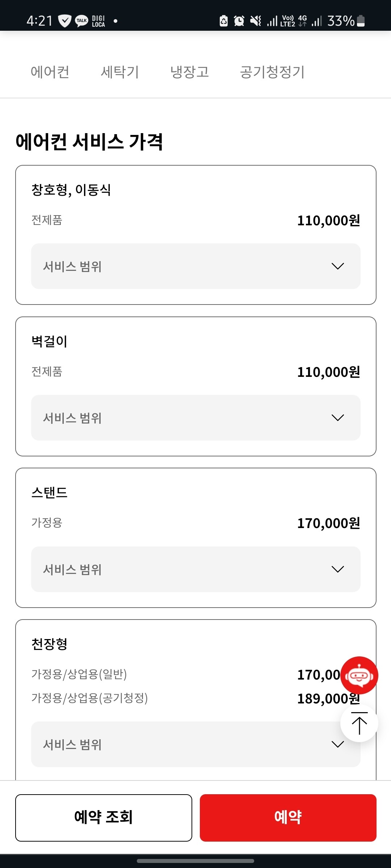The height and width of the screenshot is (868, 391).
Task: Tap the KakaoTalk notification icon
Action: (x=81, y=21)
